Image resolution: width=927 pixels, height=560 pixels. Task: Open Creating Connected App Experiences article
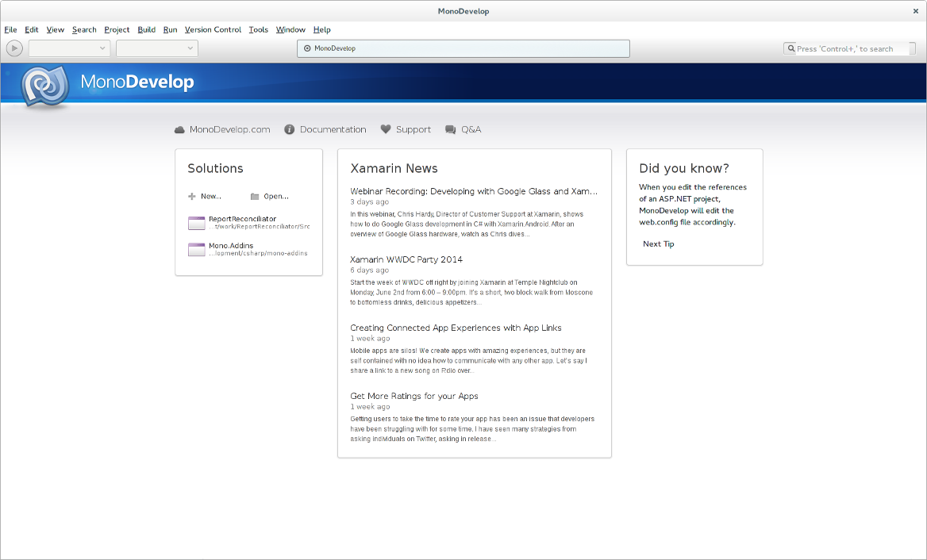pos(456,328)
